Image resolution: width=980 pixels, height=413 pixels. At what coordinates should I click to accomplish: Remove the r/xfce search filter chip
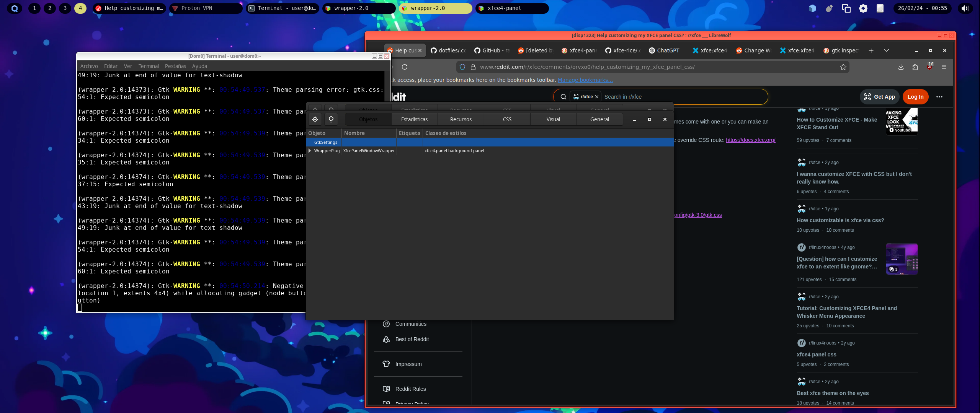[x=596, y=97]
